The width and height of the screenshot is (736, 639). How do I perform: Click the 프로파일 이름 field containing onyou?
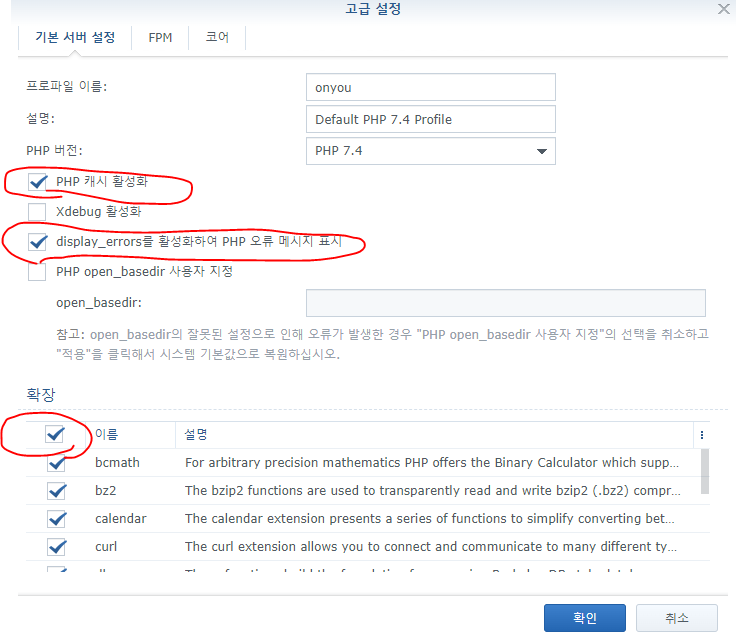(x=430, y=87)
